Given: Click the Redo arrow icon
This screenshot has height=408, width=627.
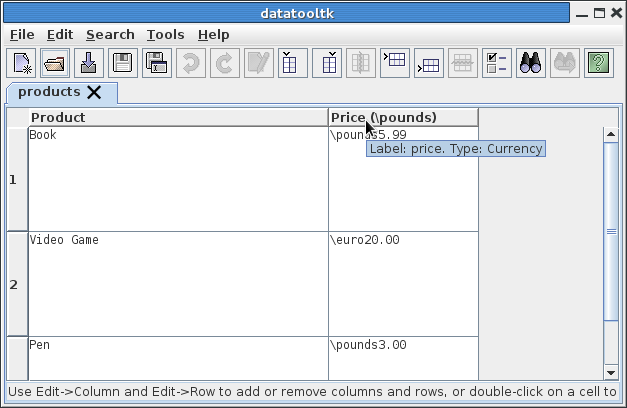Looking at the screenshot, I should pyautogui.click(x=224, y=63).
